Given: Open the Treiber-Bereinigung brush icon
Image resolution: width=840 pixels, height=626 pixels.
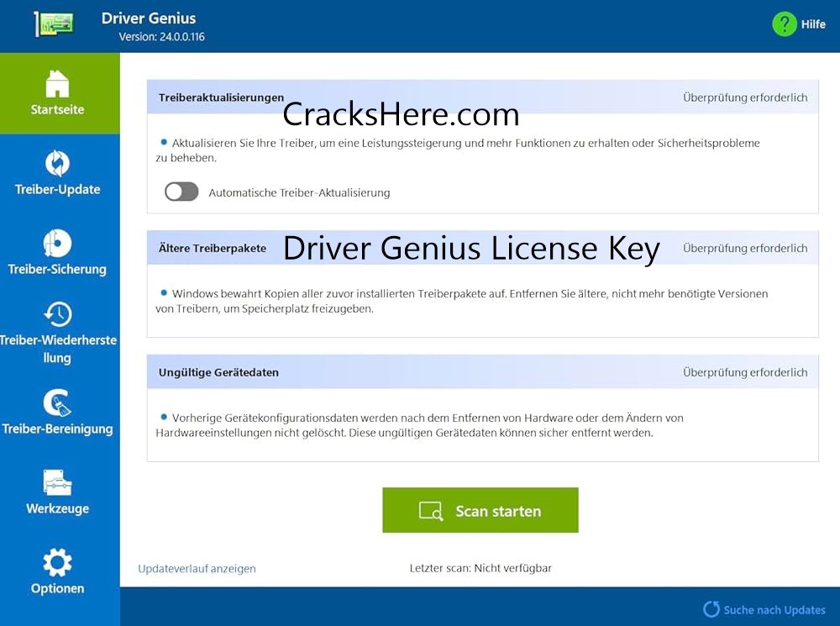Looking at the screenshot, I should click(x=57, y=402).
